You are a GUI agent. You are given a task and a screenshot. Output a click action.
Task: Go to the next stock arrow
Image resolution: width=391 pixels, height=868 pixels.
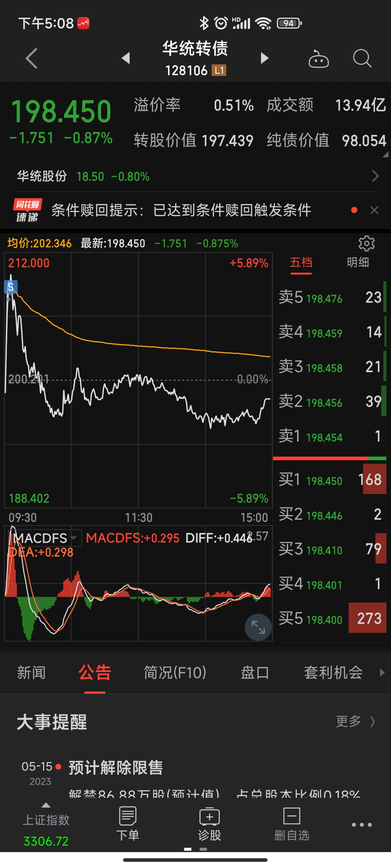(265, 58)
